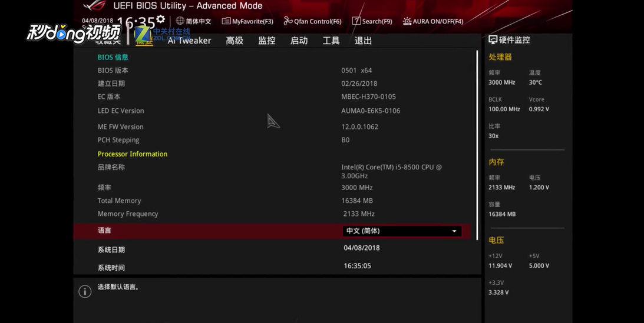Click the Search question mark icon

point(356,21)
